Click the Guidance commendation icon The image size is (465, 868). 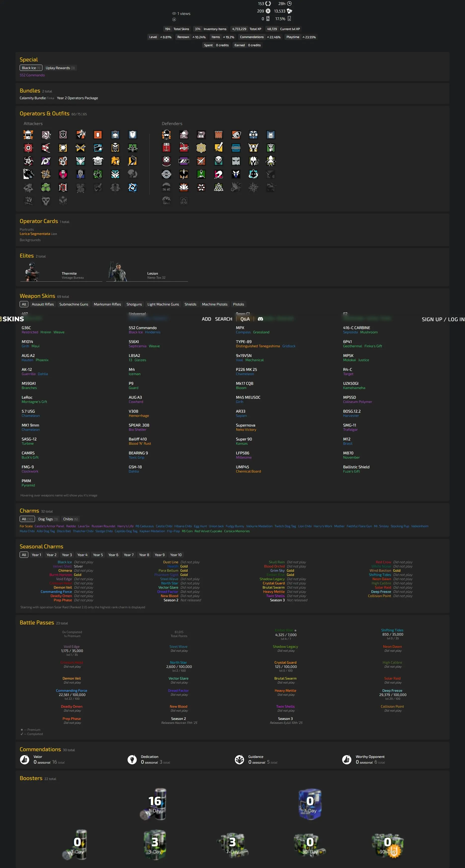click(x=239, y=760)
